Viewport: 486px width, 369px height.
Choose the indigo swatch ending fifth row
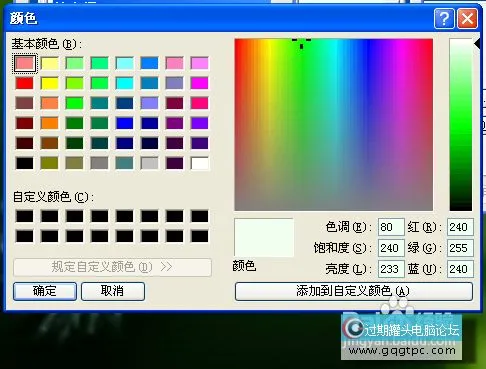coord(200,143)
